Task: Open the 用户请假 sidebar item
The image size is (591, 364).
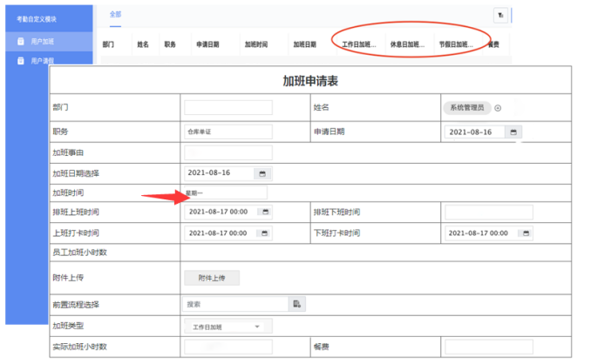Action: tap(49, 60)
